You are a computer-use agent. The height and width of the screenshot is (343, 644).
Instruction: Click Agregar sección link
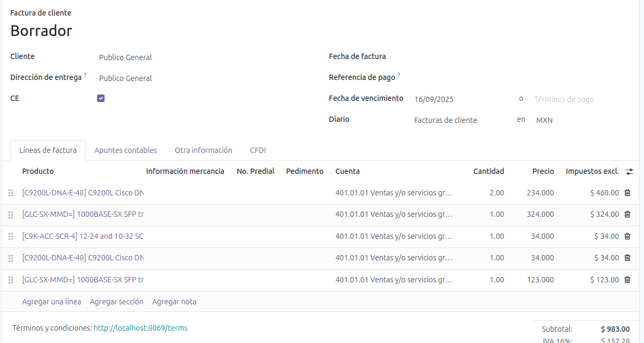pos(116,302)
